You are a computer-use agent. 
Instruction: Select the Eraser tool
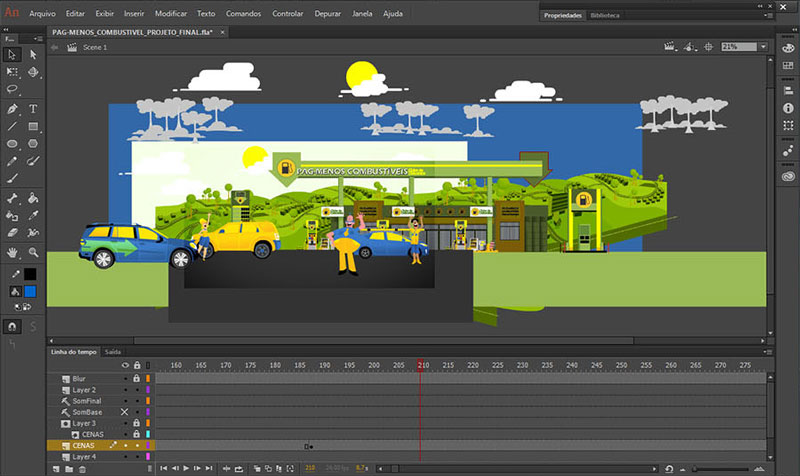pyautogui.click(x=12, y=233)
